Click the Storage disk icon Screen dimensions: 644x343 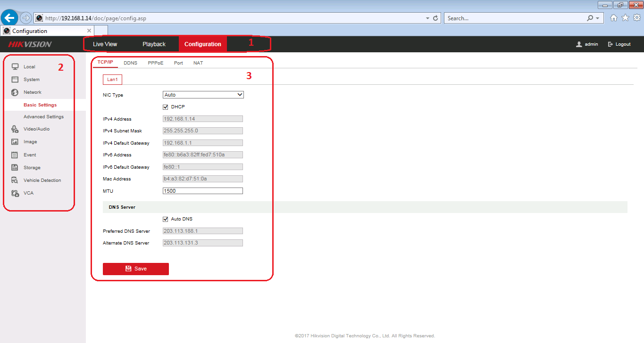click(15, 167)
